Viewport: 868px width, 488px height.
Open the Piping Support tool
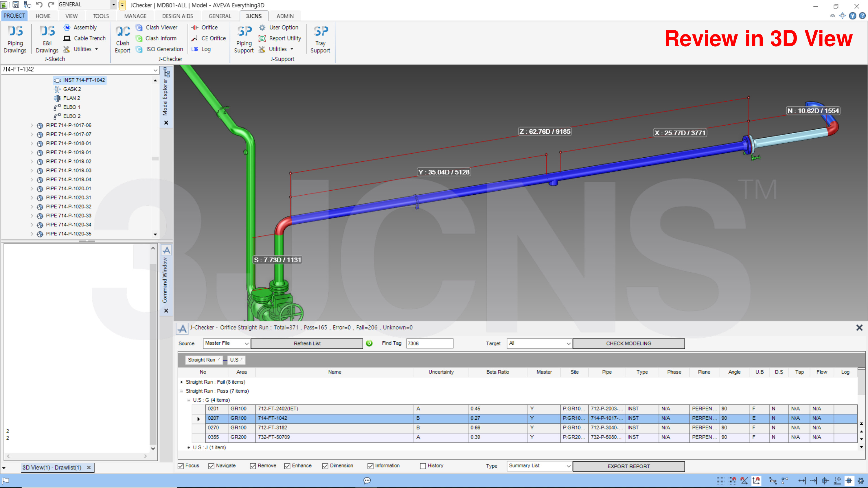[x=244, y=39]
